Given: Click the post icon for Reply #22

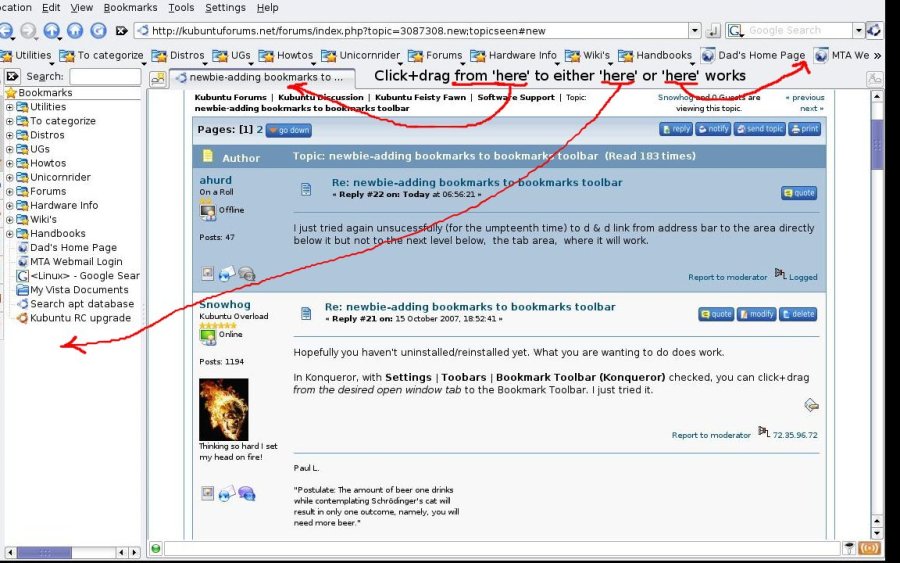Looking at the screenshot, I should (x=306, y=189).
